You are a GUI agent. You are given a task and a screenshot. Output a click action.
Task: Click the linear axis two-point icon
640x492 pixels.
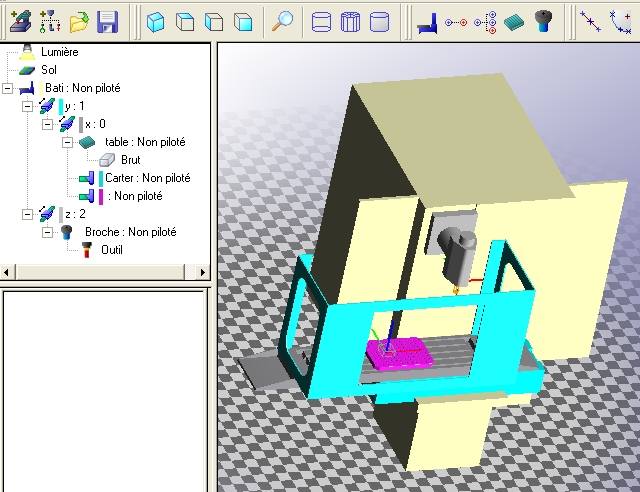456,22
